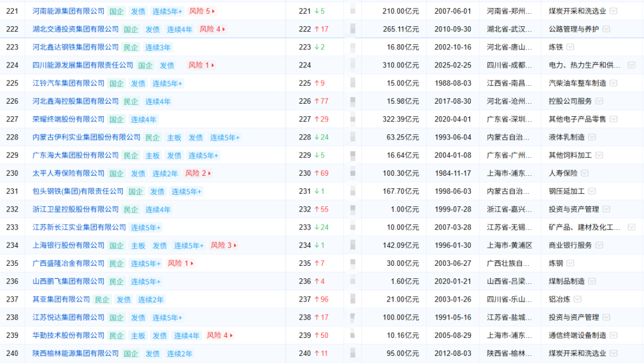
Task: Expand industry dropdown beside 铝冶炼
Action: pyautogui.click(x=577, y=299)
